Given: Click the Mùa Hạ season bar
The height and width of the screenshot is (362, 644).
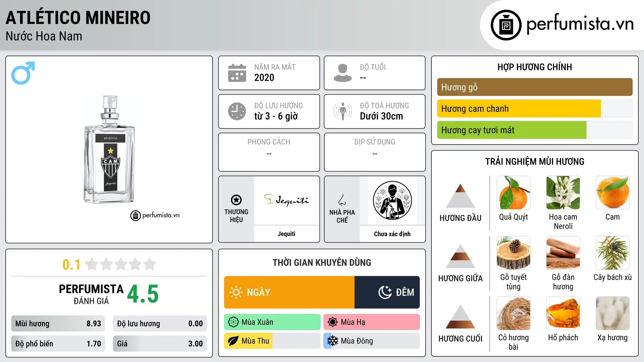Looking at the screenshot, I should tap(372, 322).
